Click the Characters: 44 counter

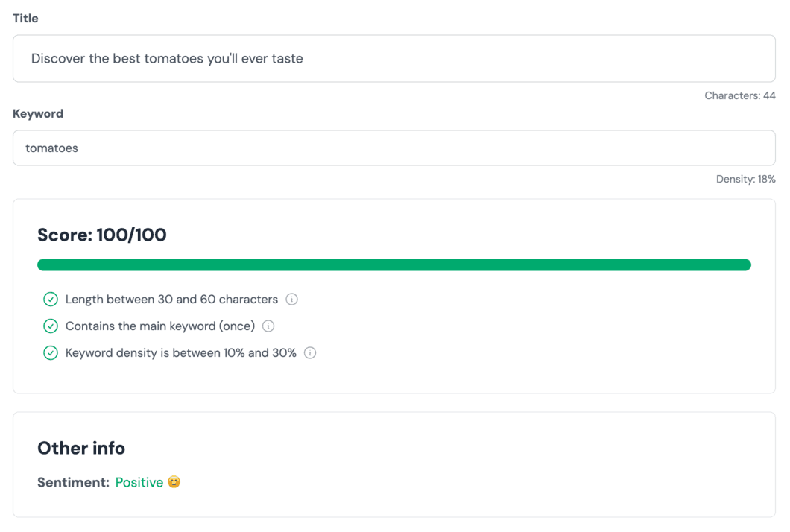click(x=739, y=96)
